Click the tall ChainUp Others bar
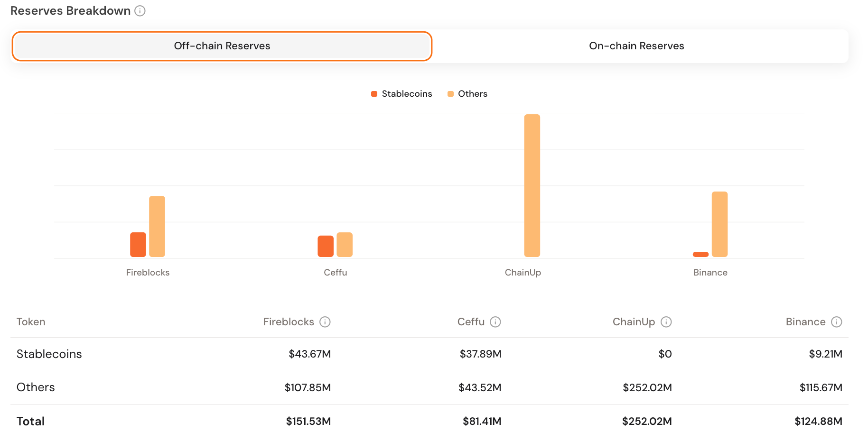 click(x=532, y=185)
